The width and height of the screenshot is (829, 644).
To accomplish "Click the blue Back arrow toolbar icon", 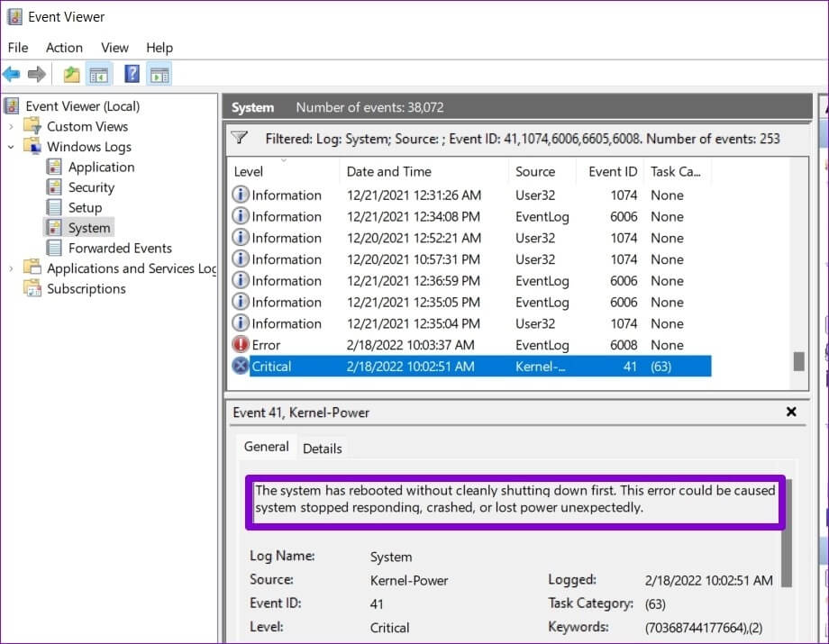I will coord(12,75).
